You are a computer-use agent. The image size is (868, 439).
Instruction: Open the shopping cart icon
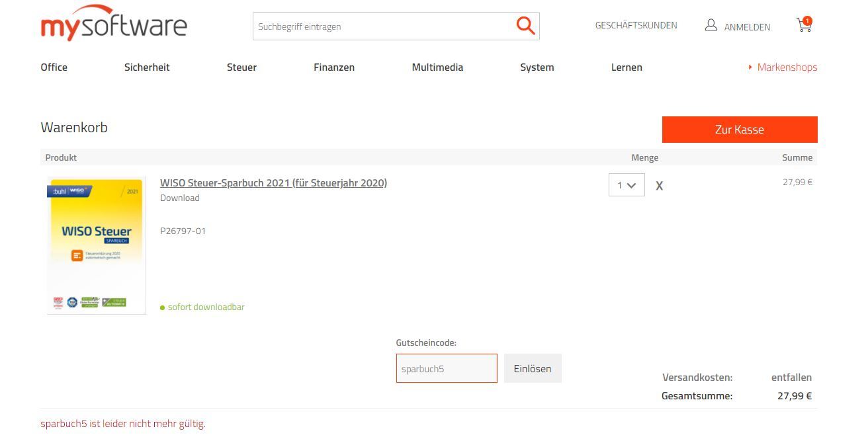pyautogui.click(x=804, y=25)
